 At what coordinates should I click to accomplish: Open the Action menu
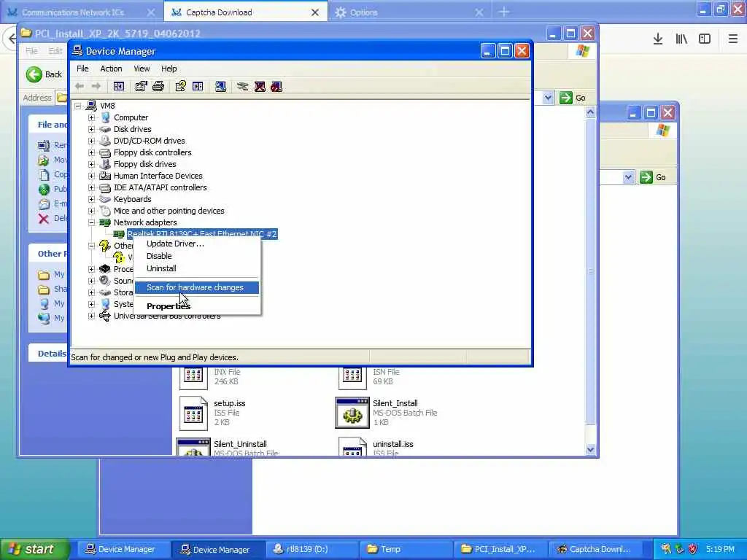point(111,69)
